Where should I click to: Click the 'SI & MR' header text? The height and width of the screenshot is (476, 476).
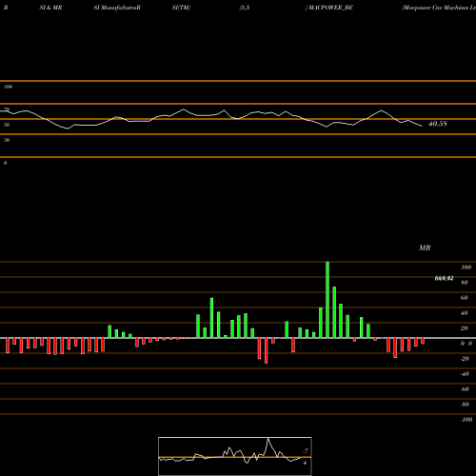click(x=50, y=8)
